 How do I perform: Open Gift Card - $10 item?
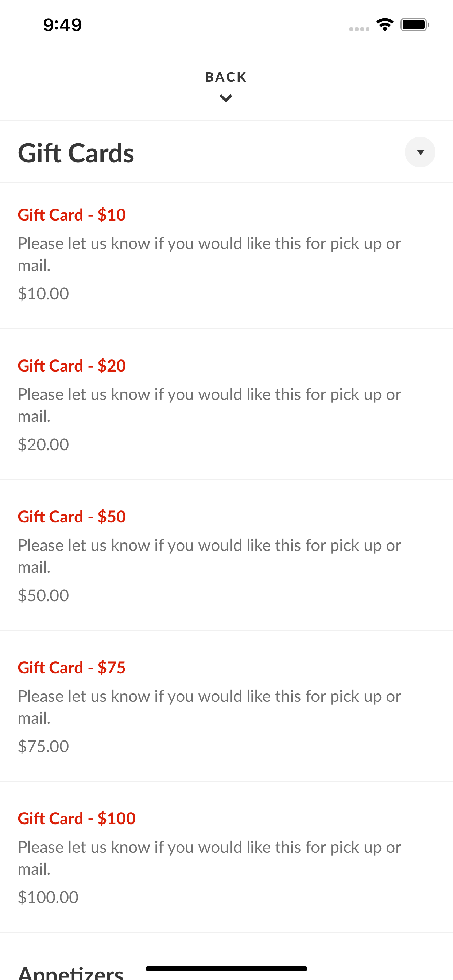coord(226,256)
